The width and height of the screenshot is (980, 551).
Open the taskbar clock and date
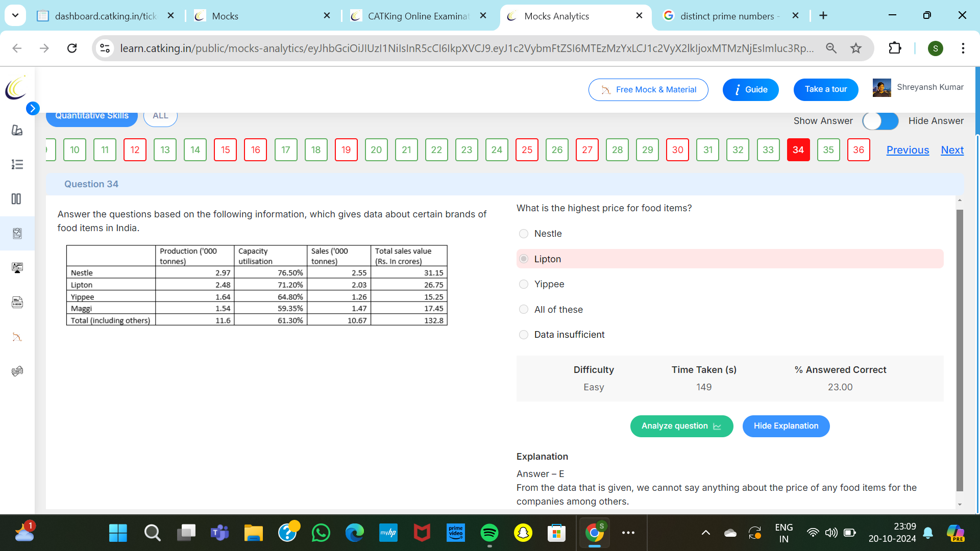[892, 533]
